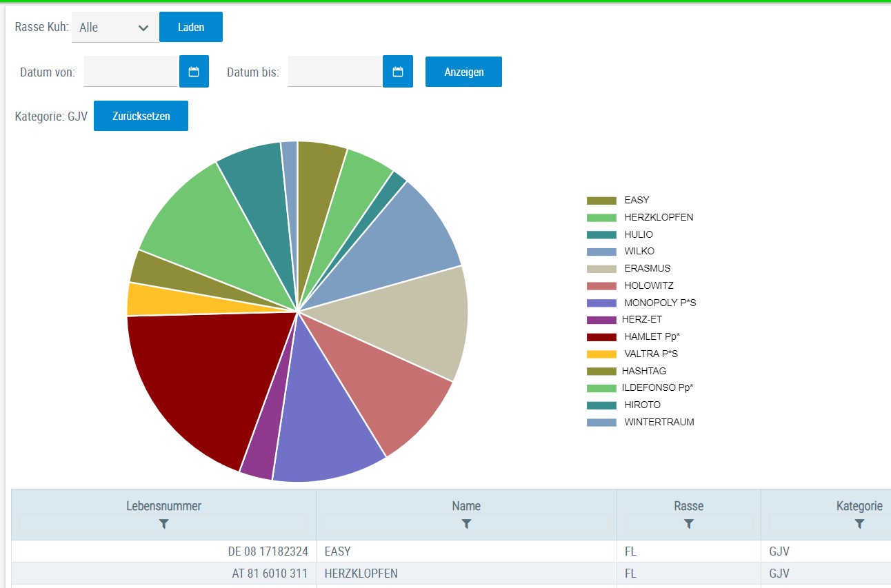891x588 pixels.
Task: Click into the Datum von field
Action: click(130, 72)
